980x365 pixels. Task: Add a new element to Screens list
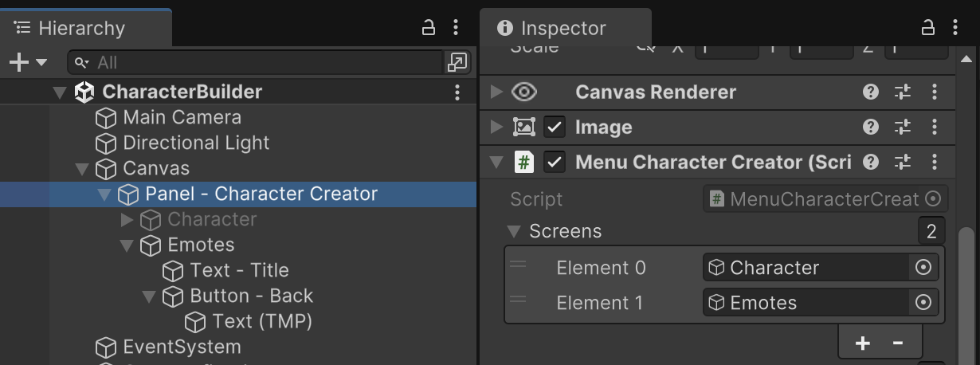[862, 343]
